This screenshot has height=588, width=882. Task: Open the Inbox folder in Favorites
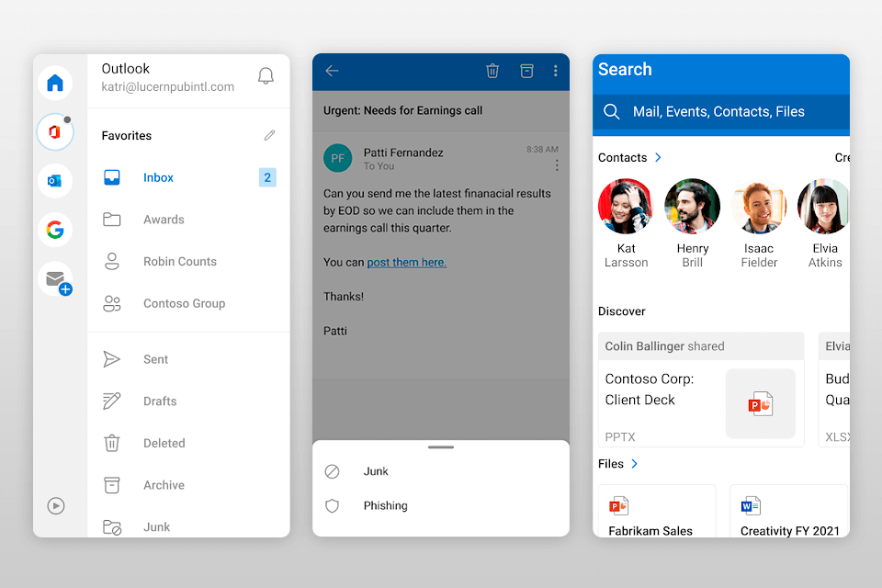(x=158, y=177)
